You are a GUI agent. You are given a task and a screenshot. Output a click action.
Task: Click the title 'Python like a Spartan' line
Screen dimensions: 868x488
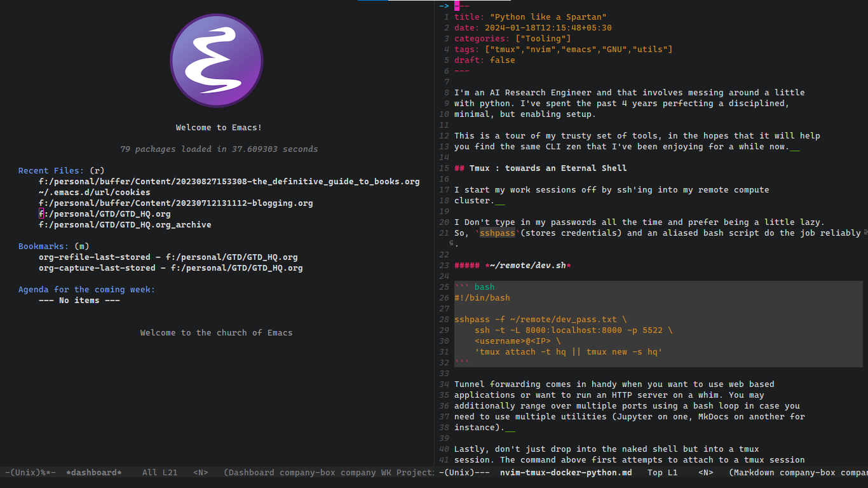point(531,17)
